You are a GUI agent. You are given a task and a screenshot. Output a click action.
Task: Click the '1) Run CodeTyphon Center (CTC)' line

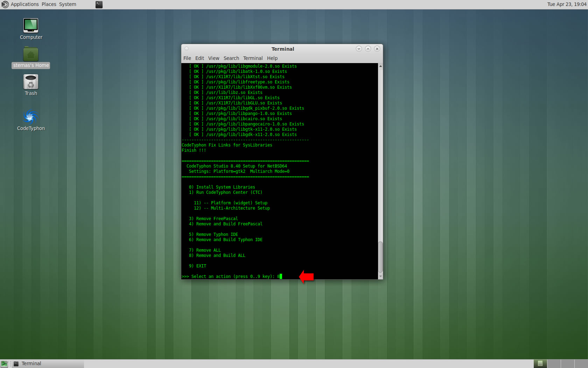[225, 192]
